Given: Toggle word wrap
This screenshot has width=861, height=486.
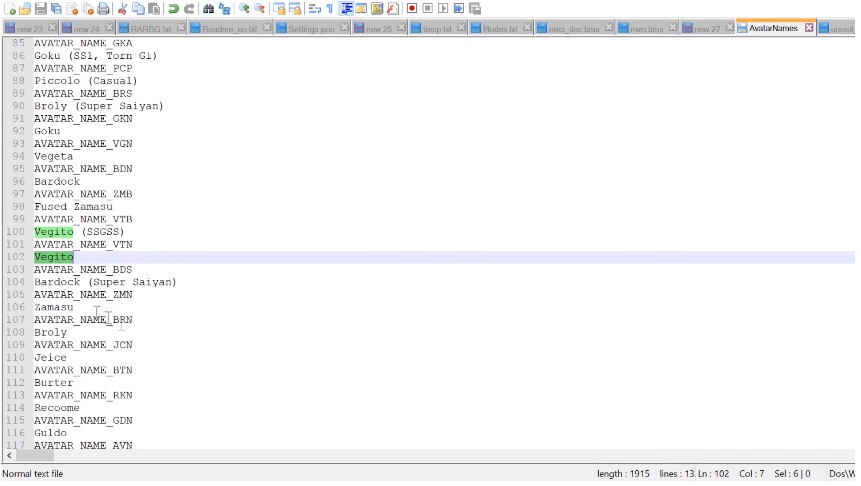Looking at the screenshot, I should [314, 8].
